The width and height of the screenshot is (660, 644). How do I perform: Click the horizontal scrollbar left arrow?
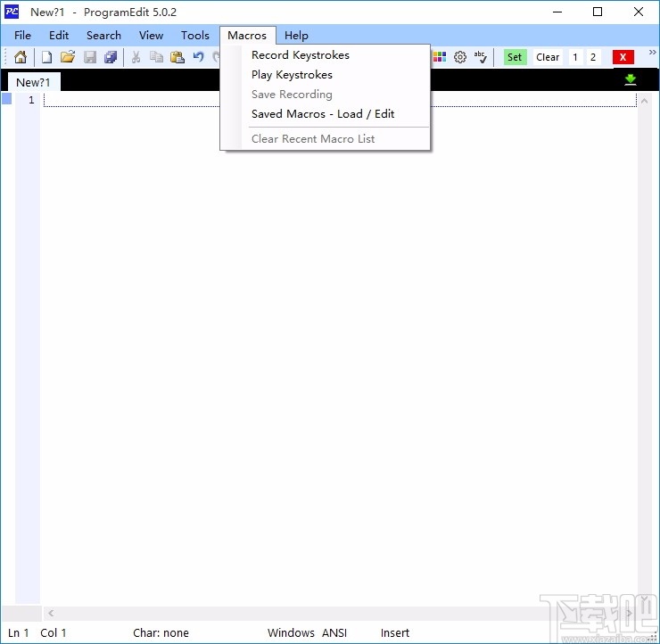pyautogui.click(x=51, y=613)
